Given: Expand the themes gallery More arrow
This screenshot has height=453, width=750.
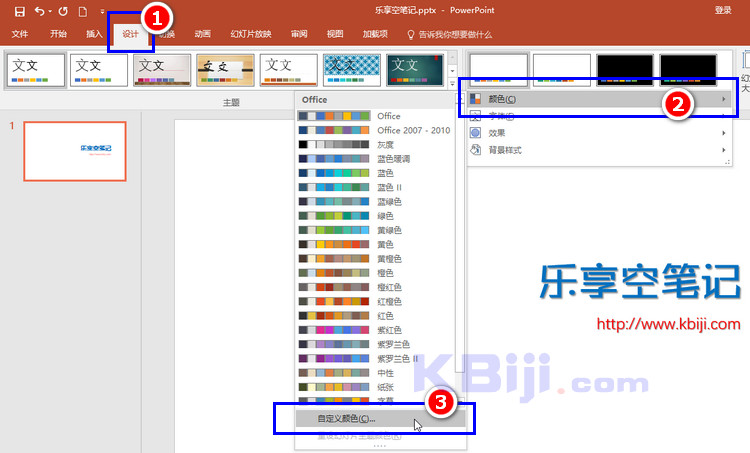Looking at the screenshot, I should (x=452, y=83).
